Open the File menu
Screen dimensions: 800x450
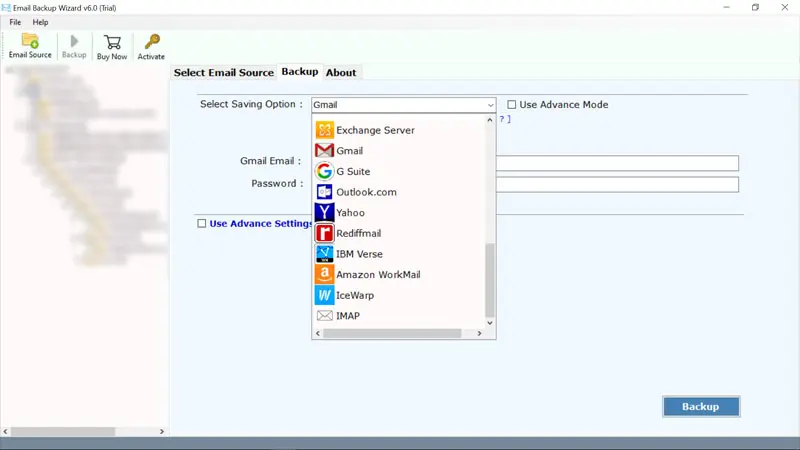click(15, 22)
